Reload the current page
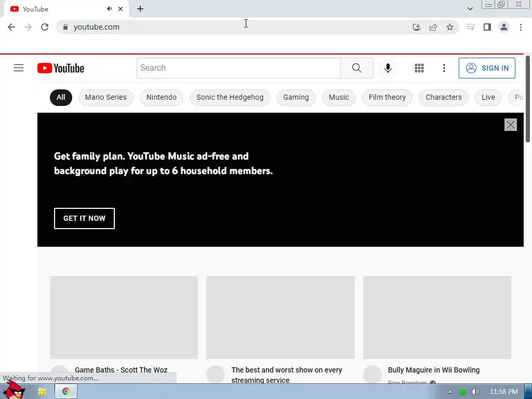This screenshot has height=399, width=532. (45, 27)
